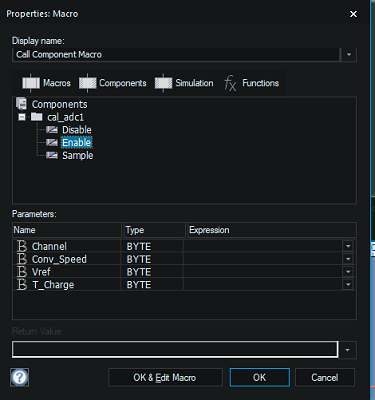Image resolution: width=375 pixels, height=400 pixels.
Task: Open the Return Value dropdown
Action: coord(348,350)
